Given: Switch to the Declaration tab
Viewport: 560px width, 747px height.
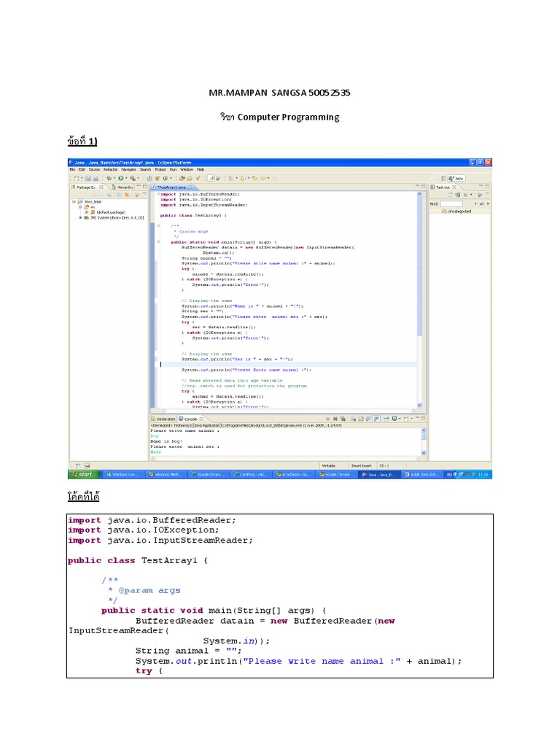Looking at the screenshot, I should coord(164,419).
